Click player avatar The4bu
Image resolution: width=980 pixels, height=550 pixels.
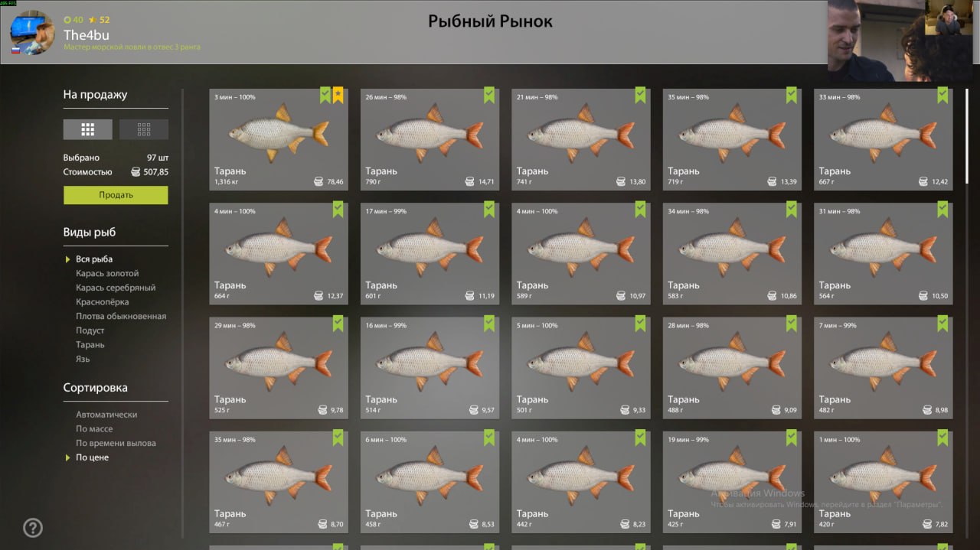point(32,33)
